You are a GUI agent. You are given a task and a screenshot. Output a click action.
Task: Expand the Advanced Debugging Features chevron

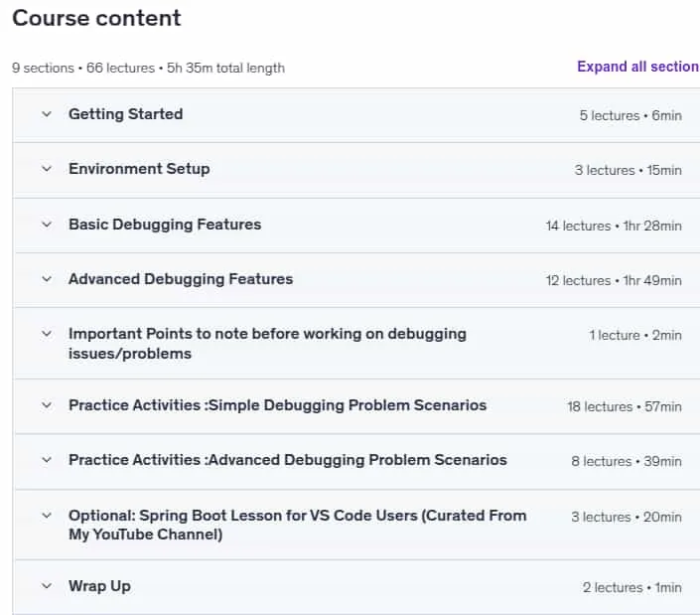[x=47, y=279]
